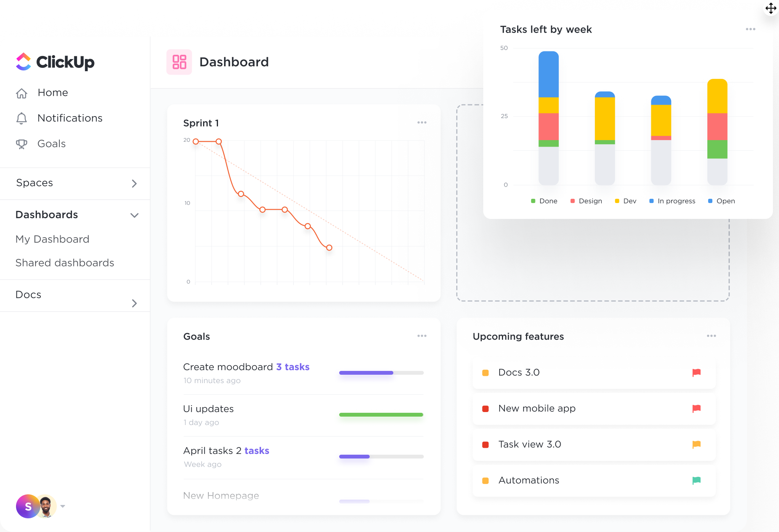Expand the Docs section chevron
Screen dimensions: 779x532
(x=134, y=303)
